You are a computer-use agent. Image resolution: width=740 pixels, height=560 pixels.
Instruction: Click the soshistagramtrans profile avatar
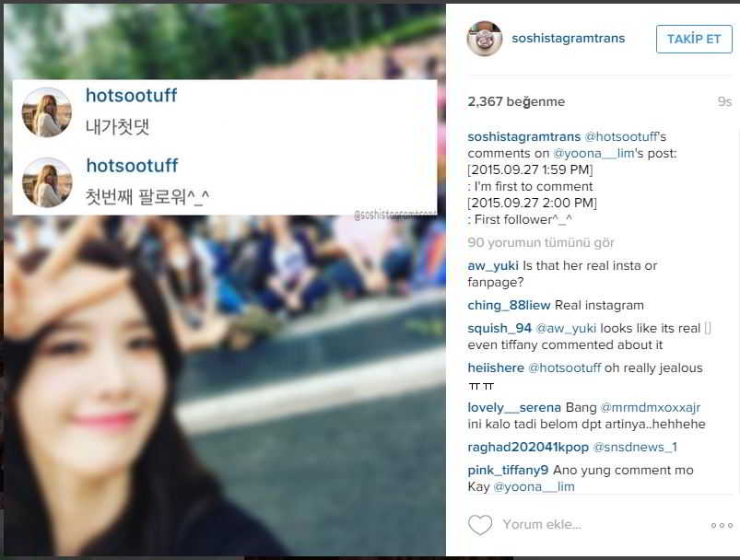click(484, 39)
